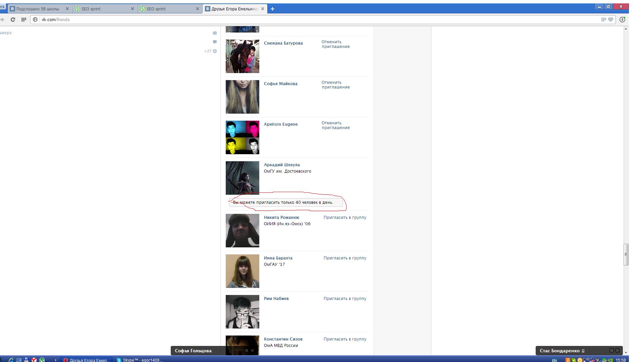Close the Стас Бондаренко chat box
Screen dimensions: 644x362
pos(617,350)
